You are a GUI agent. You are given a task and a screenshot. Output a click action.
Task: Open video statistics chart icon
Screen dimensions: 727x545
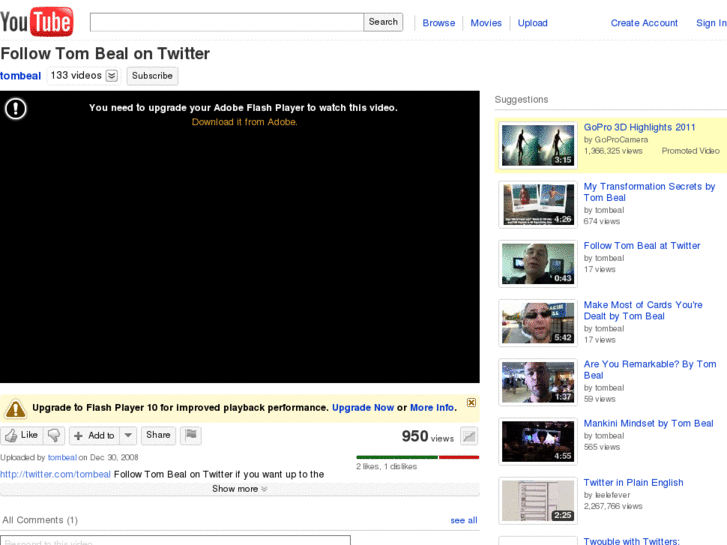469,436
